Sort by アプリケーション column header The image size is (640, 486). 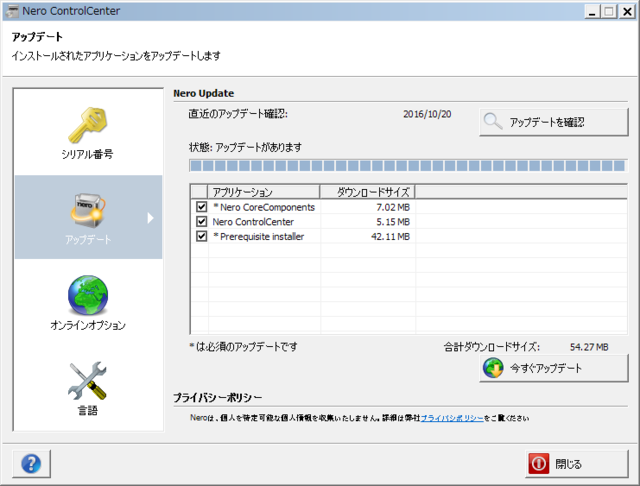point(264,192)
